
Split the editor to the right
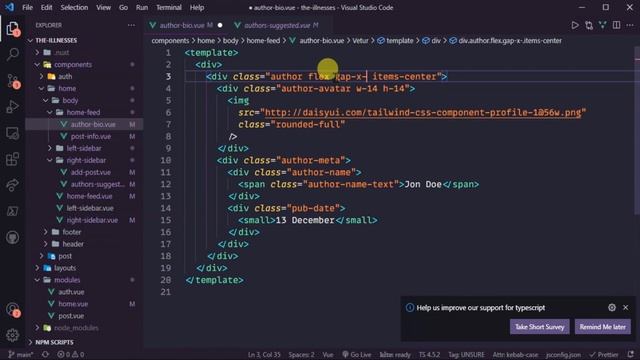point(616,25)
